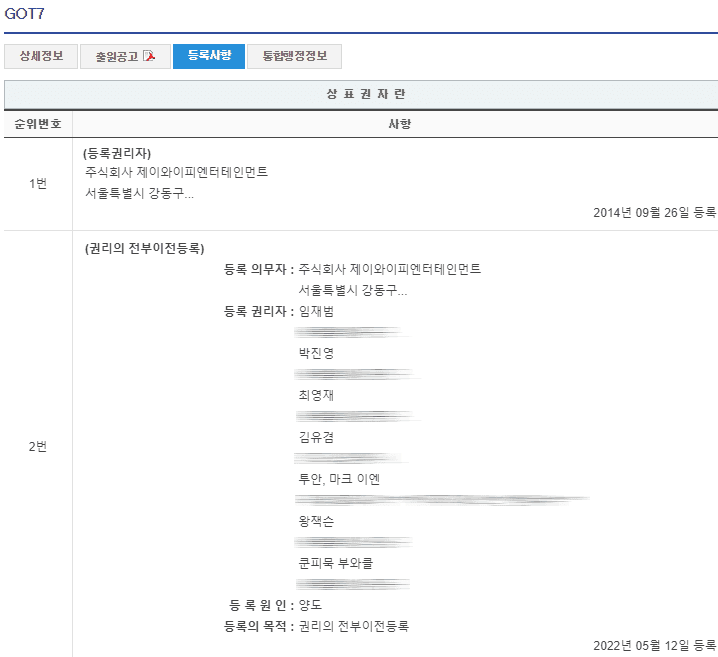Click the (등록권리자) label
This screenshot has width=718, height=657.
[x=117, y=153]
